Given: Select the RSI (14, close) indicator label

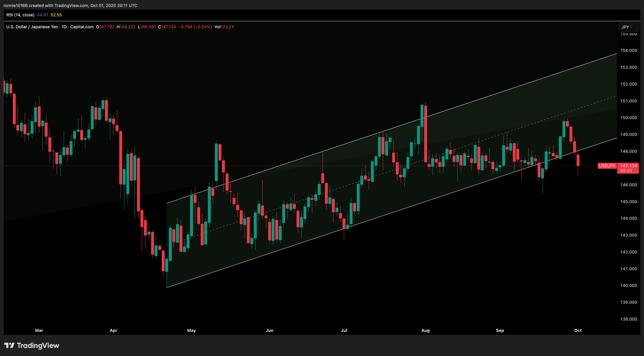Looking at the screenshot, I should click(x=20, y=15).
